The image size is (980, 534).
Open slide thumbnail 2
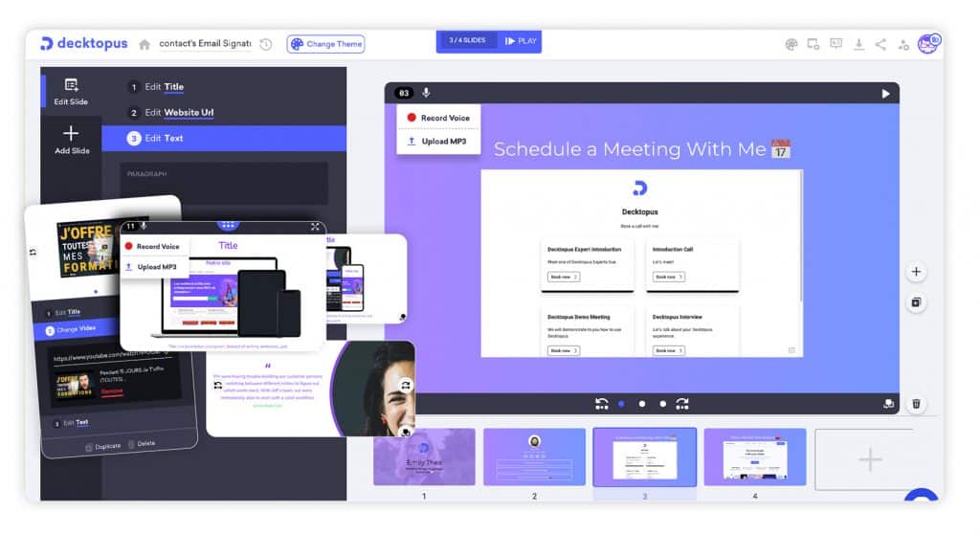coord(534,456)
